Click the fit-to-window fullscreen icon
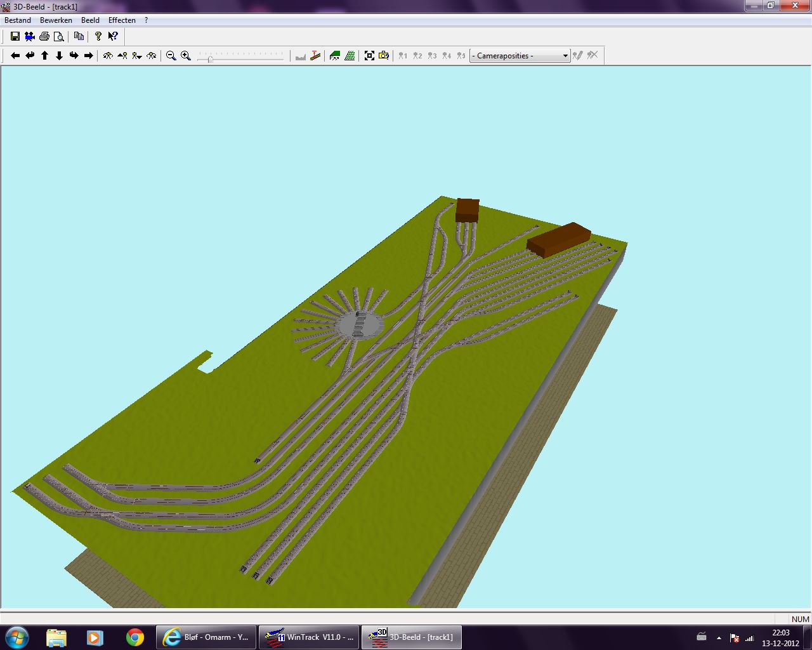 point(369,56)
